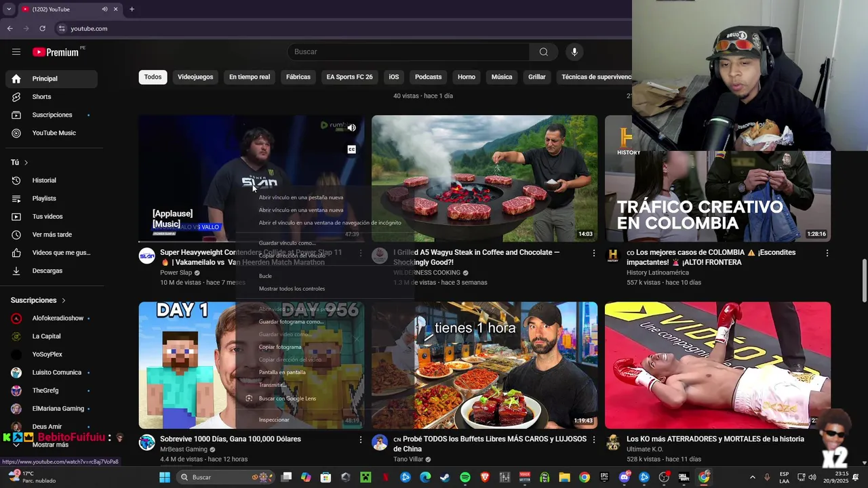
Task: Open options for the Tano Villar video
Action: 594,439
